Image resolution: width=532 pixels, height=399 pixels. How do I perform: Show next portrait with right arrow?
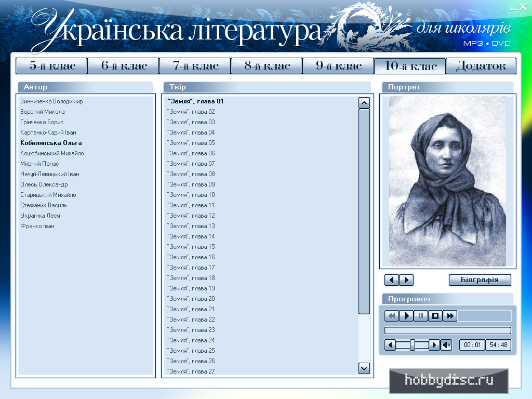point(406,280)
